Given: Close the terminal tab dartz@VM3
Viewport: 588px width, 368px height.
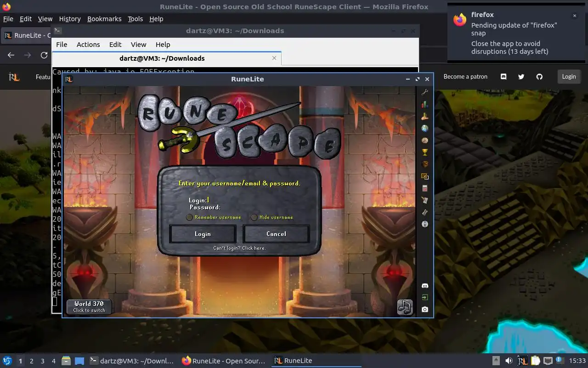Looking at the screenshot, I should (274, 58).
